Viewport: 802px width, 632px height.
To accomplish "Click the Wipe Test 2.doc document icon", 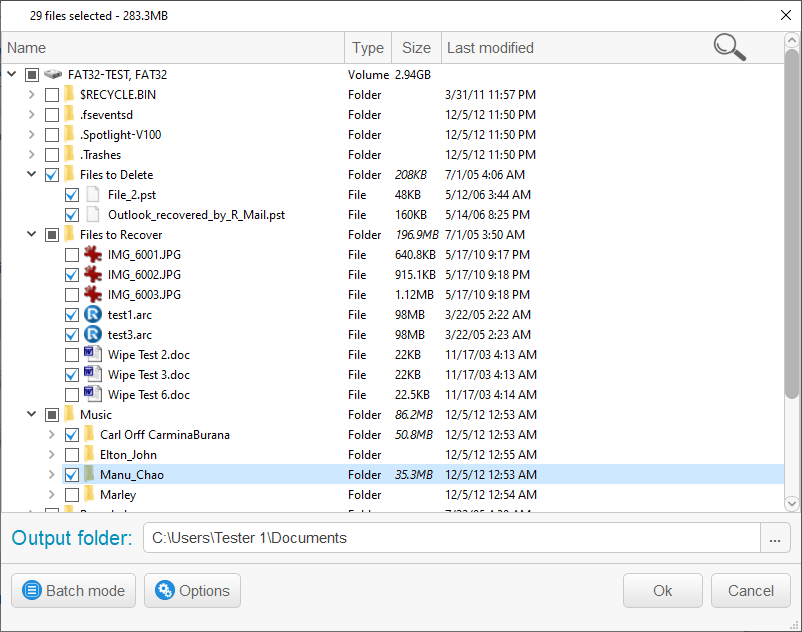I will 93,355.
